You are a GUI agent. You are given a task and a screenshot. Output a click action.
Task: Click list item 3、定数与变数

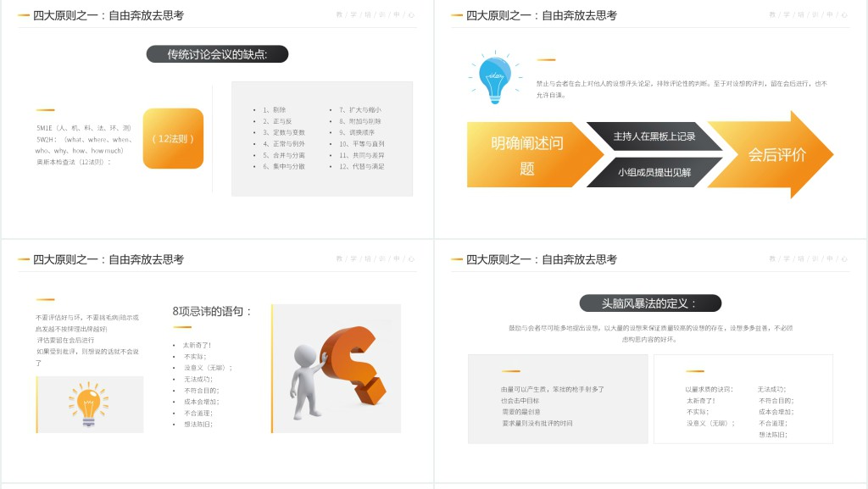coord(283,133)
